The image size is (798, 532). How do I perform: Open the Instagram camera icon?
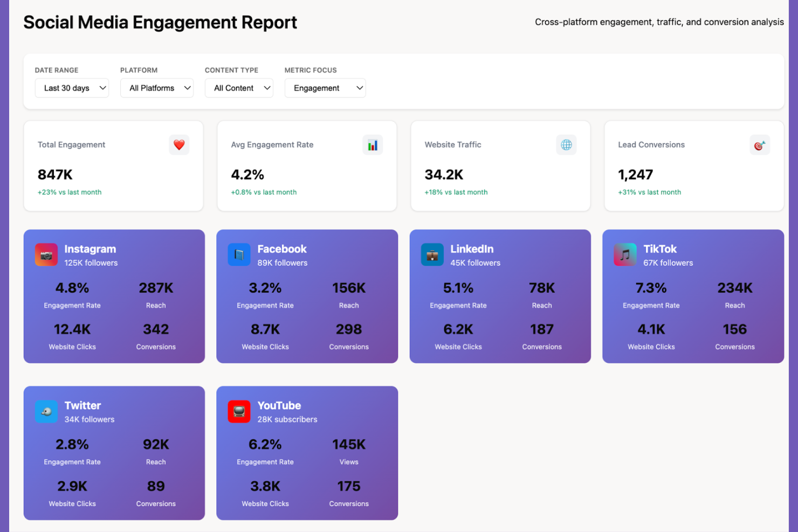[46, 254]
